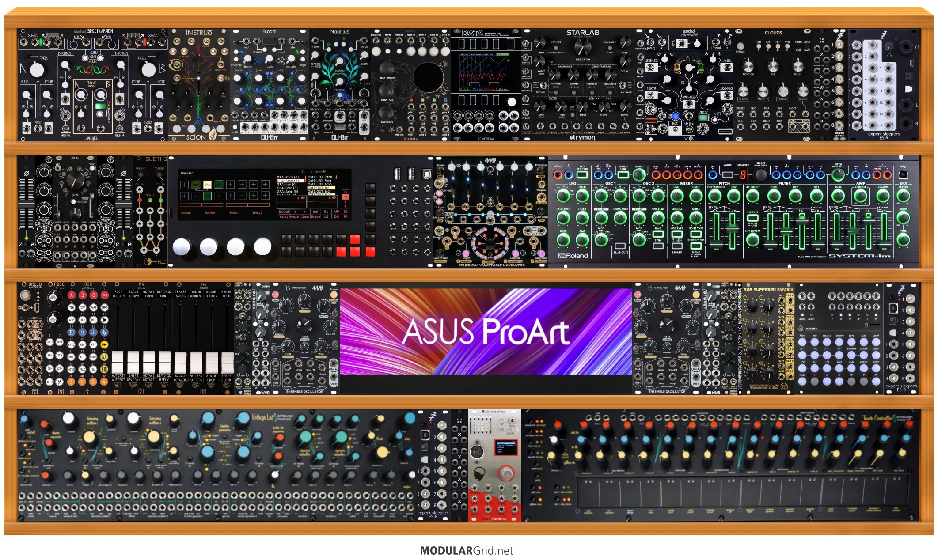934x560 pixels.
Task: Select the Expert Sleepers ES-9 module
Action: [x=884, y=85]
